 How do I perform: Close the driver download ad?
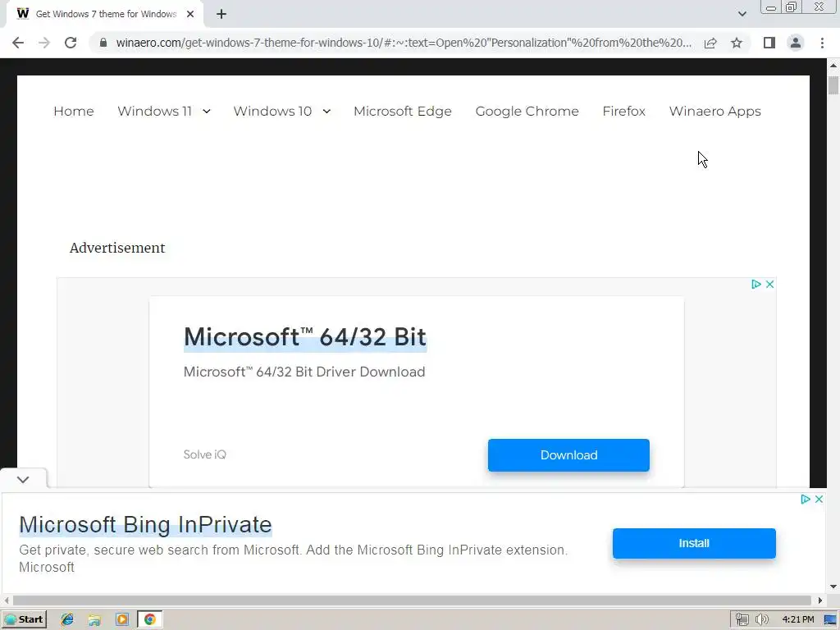pos(769,284)
